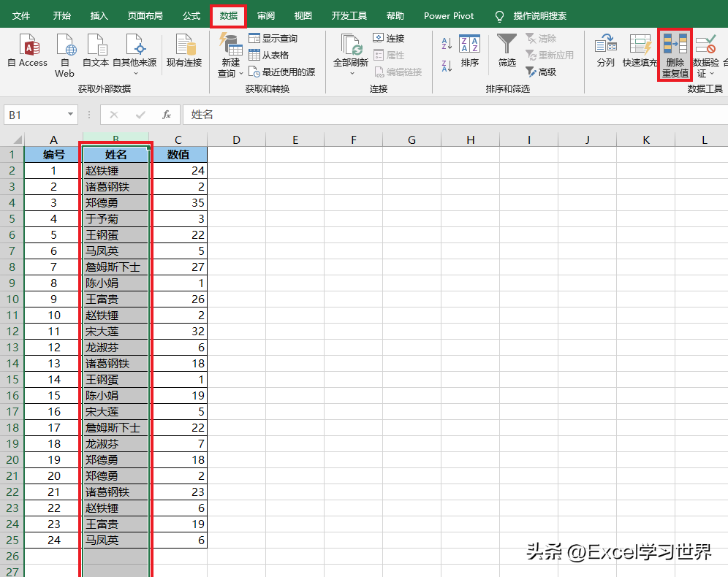Click header cell 编号
The height and width of the screenshot is (577, 728).
53,154
